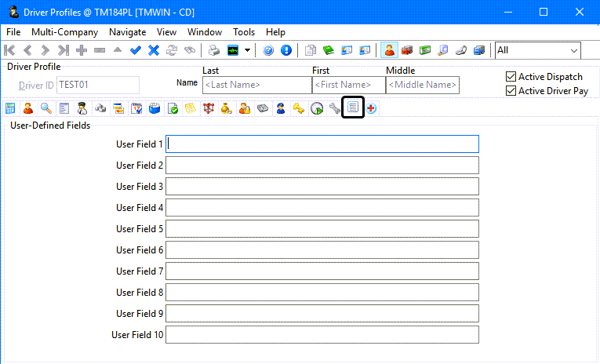
Task: Click the blue checkmark post icon
Action: tap(136, 50)
